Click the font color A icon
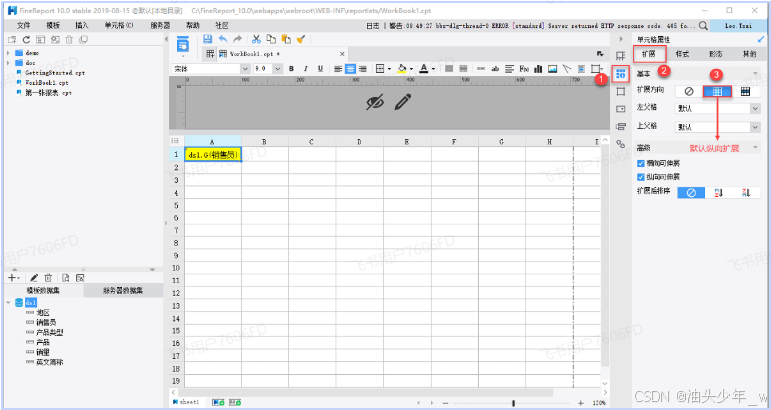Viewport: 771px width, 410px height. tap(423, 69)
